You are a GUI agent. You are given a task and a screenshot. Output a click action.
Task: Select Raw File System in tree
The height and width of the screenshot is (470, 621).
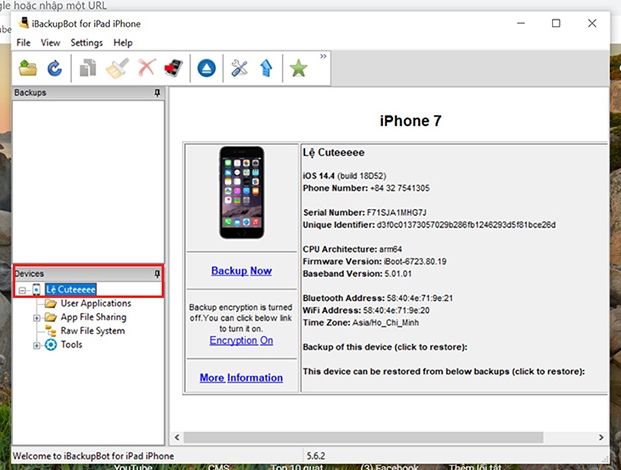click(x=92, y=331)
